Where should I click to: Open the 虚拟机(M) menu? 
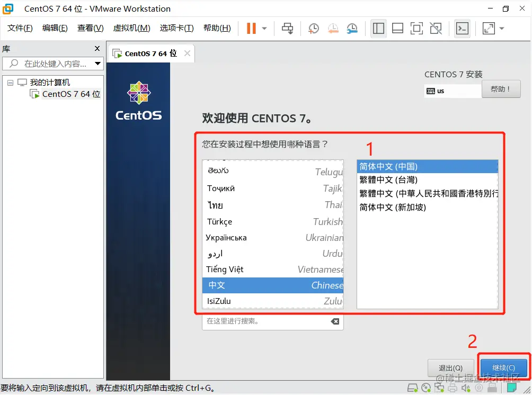(x=131, y=28)
